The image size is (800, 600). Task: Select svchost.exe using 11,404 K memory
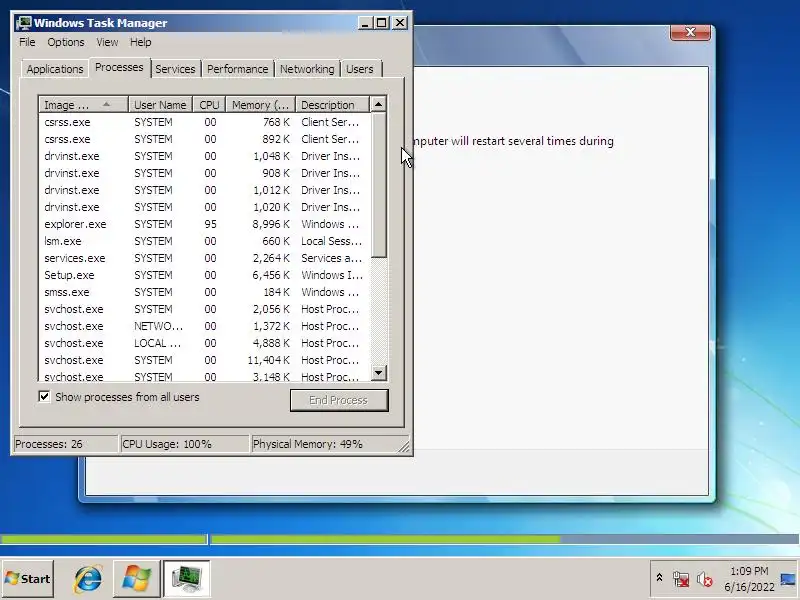click(204, 360)
